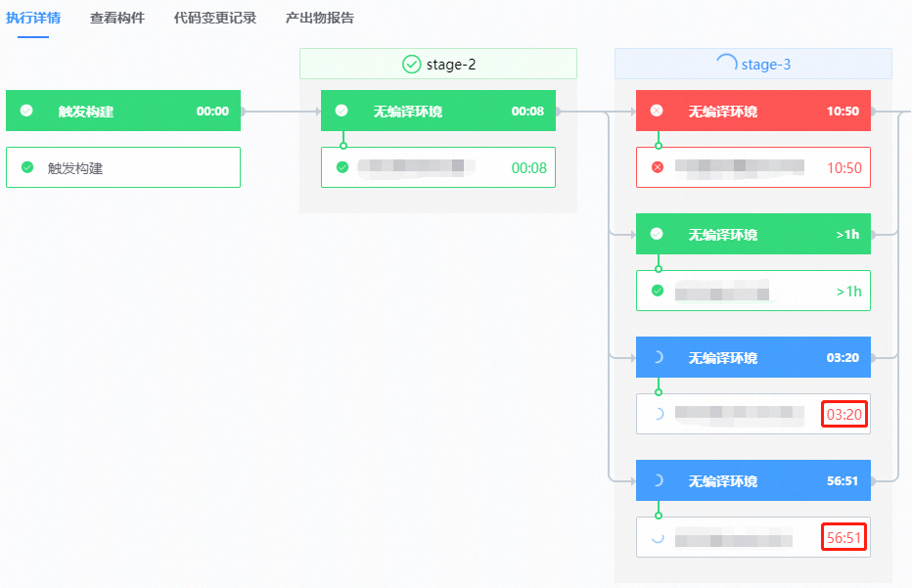Open the 代码变更记录 tab
Image resolution: width=912 pixels, height=588 pixels.
point(215,18)
